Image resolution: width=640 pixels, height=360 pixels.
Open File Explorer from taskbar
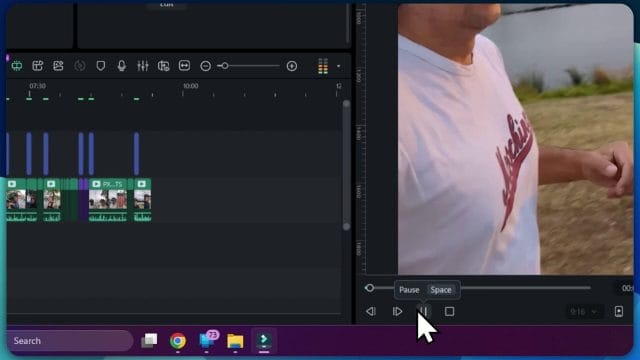coord(236,341)
